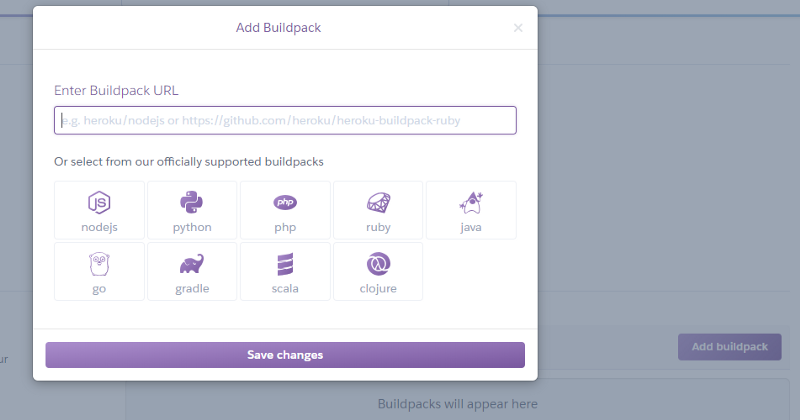Click the Buildpack URL text field
Viewport: 800px width, 420px height.
point(285,120)
